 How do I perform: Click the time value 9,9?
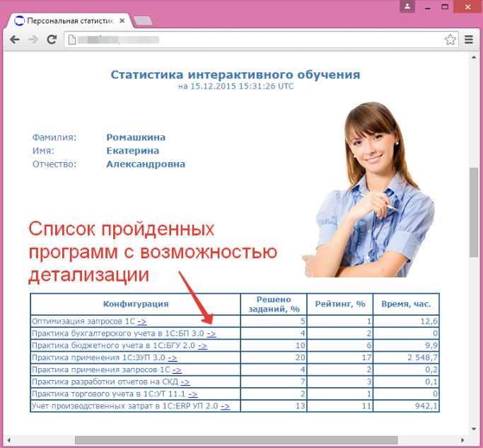[x=431, y=345]
